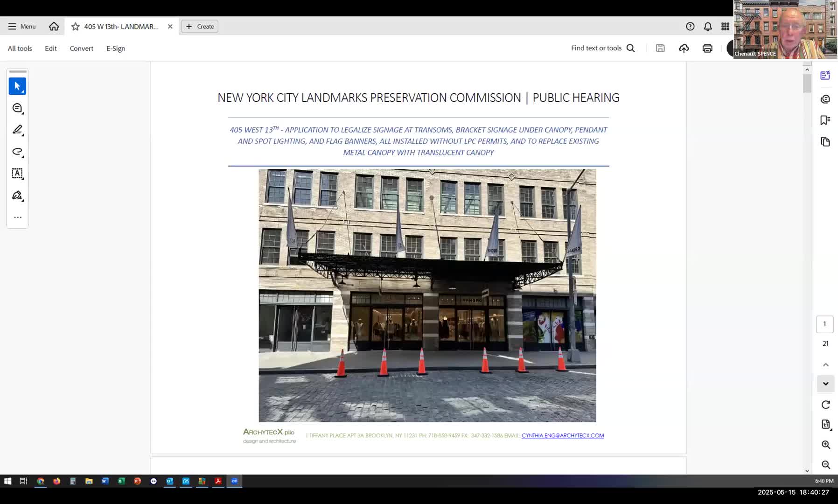Expand more tools ellipsis in toolbar
Image resolution: width=838 pixels, height=504 pixels.
pyautogui.click(x=17, y=217)
